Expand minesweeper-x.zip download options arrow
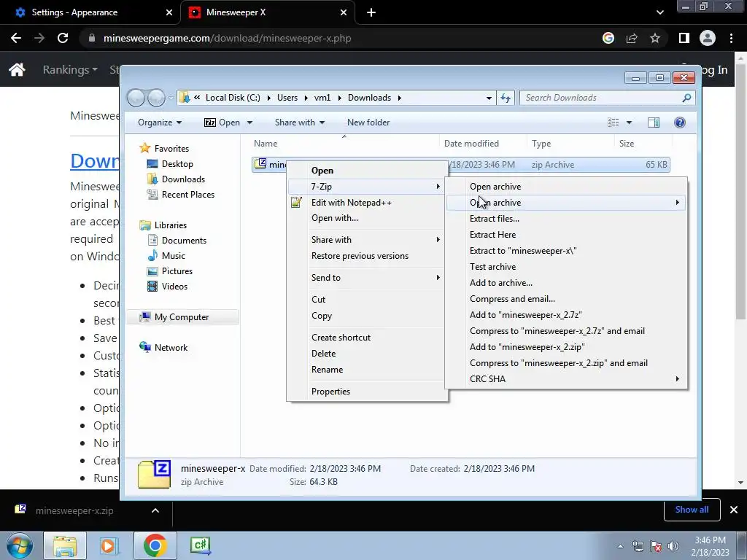Image resolution: width=747 pixels, height=560 pixels. (155, 510)
